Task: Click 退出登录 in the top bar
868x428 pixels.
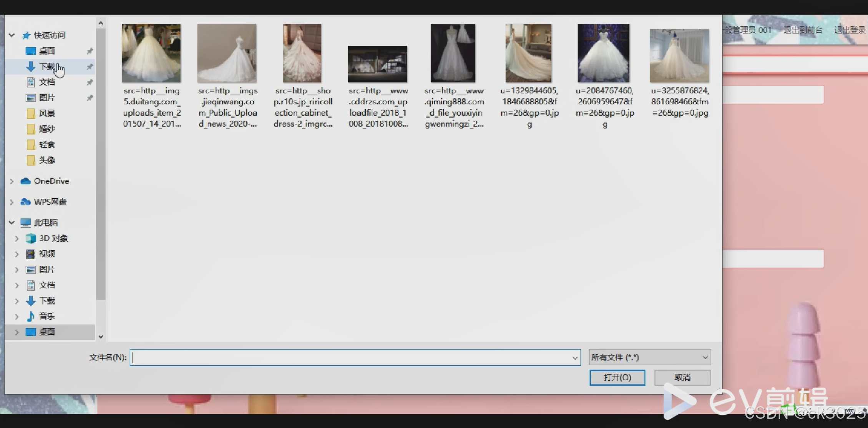Action: (850, 30)
